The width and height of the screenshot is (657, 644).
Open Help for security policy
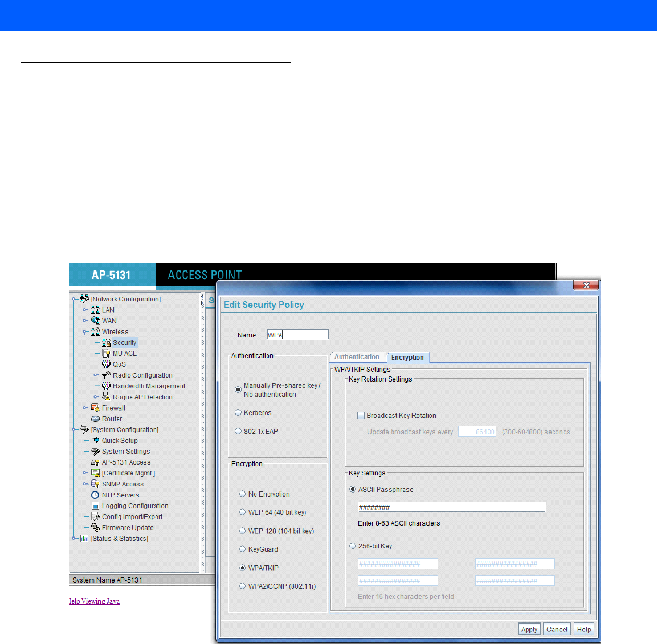(x=584, y=629)
